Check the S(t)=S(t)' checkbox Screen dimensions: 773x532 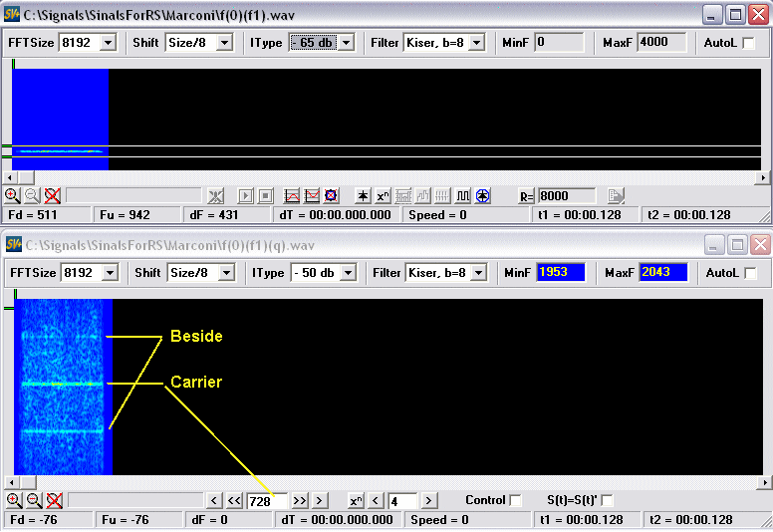pos(607,500)
